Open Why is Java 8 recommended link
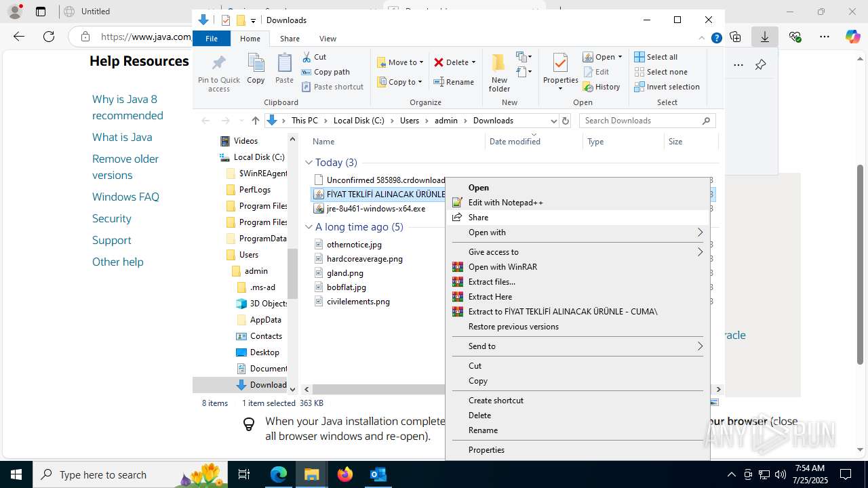The height and width of the screenshot is (488, 868). pos(127,107)
